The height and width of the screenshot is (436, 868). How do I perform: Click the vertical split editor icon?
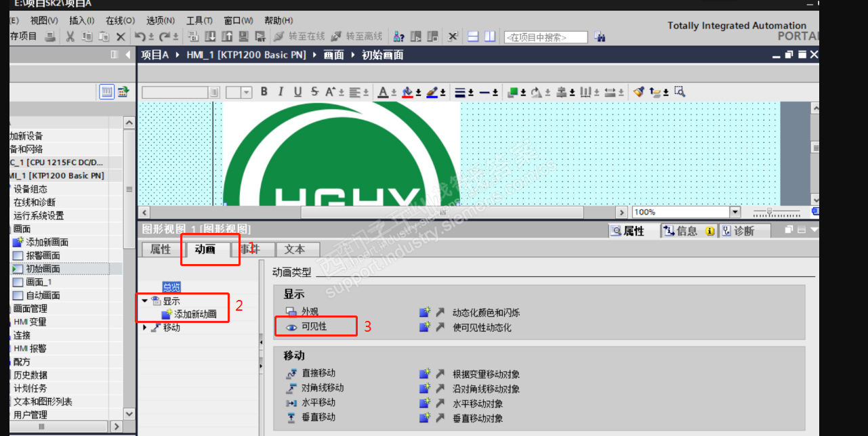490,37
